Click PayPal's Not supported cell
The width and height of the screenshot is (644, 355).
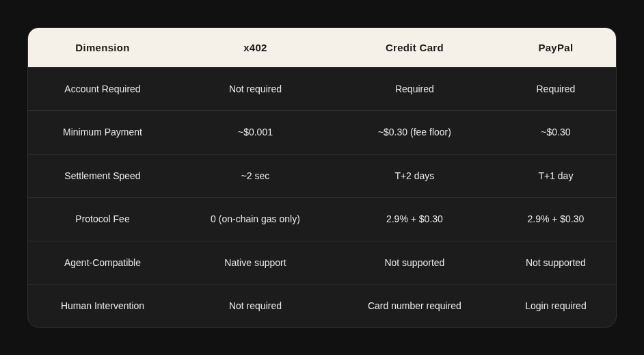[555, 263]
